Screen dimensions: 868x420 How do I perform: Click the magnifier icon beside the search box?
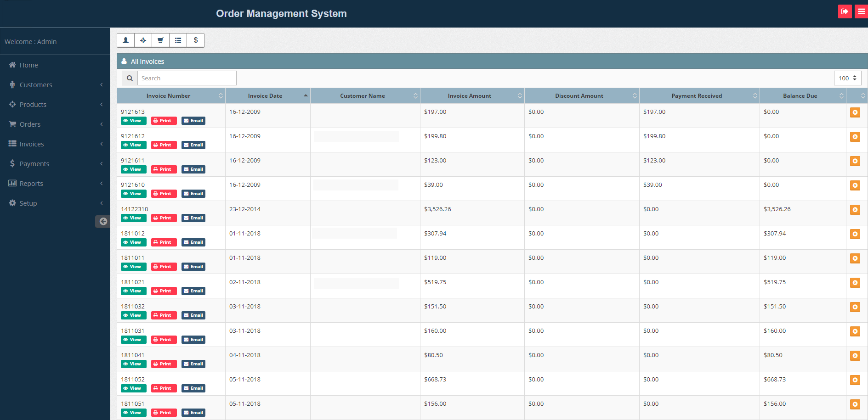pyautogui.click(x=129, y=78)
